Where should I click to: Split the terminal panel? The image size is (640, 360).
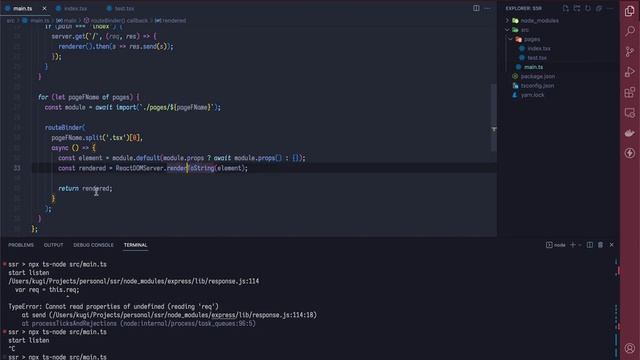[590, 245]
